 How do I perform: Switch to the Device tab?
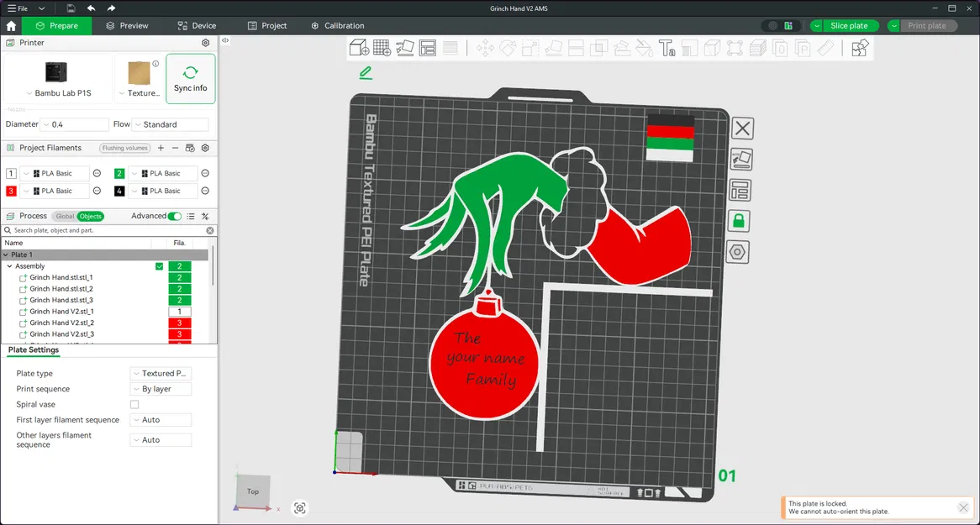pyautogui.click(x=196, y=26)
